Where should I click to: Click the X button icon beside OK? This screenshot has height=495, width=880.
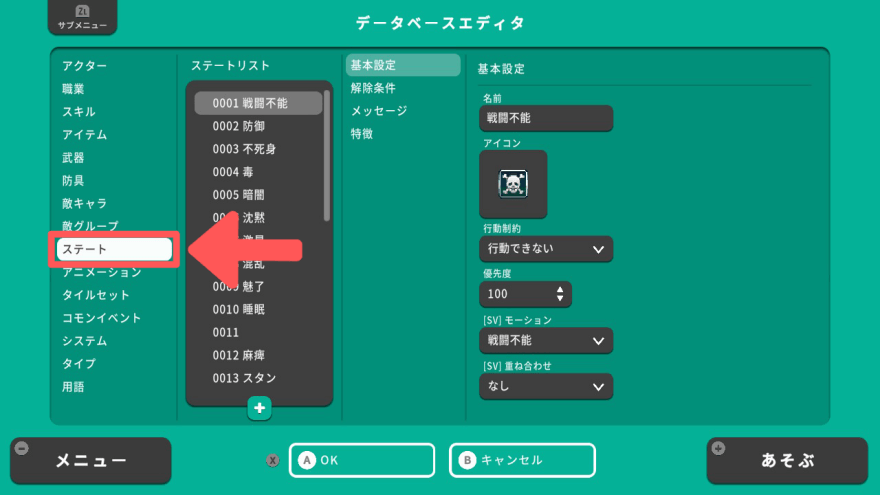273,461
